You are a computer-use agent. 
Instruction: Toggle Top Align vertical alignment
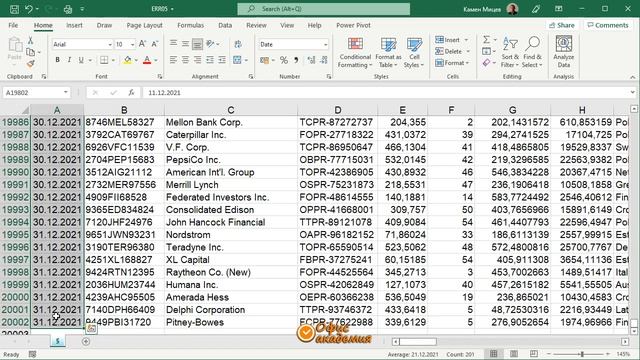coord(173,44)
